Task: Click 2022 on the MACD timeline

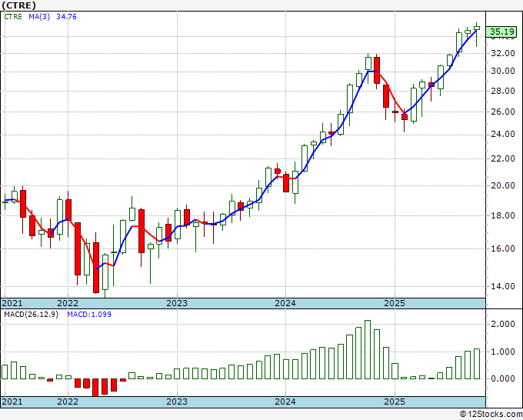Action: 68,402
